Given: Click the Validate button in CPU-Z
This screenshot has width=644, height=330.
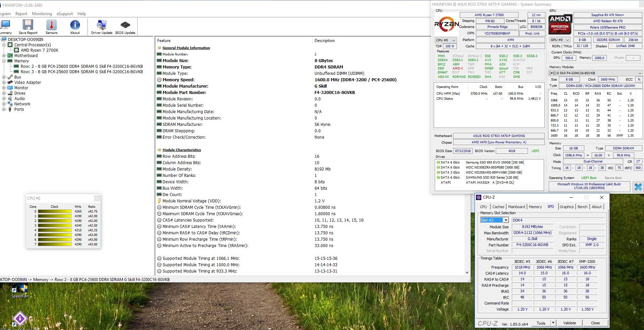Looking at the screenshot, I should point(569,323).
